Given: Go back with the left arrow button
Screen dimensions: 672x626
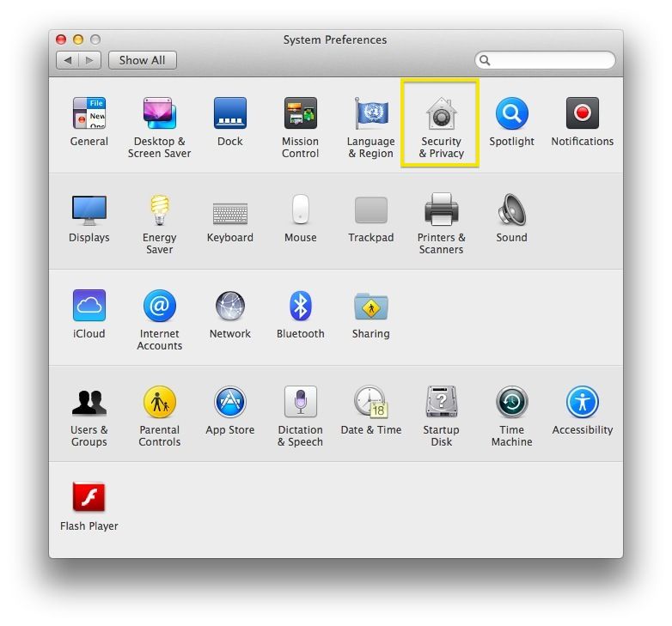Looking at the screenshot, I should click(x=67, y=60).
